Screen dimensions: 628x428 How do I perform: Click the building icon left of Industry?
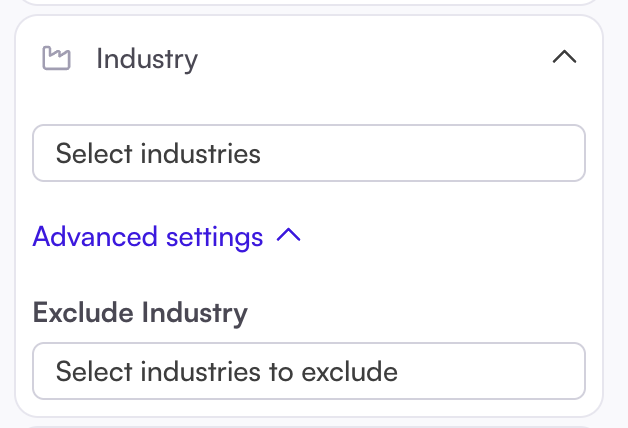click(x=56, y=59)
